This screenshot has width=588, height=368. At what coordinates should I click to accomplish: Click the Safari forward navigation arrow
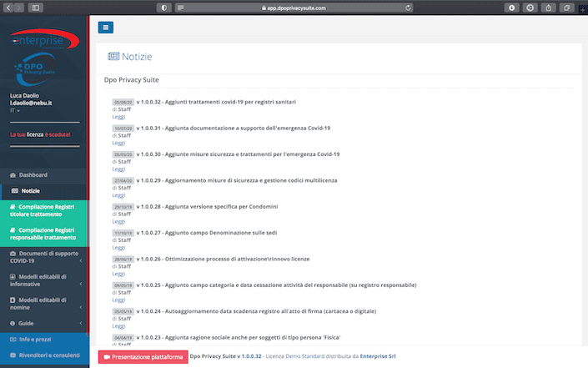click(18, 8)
